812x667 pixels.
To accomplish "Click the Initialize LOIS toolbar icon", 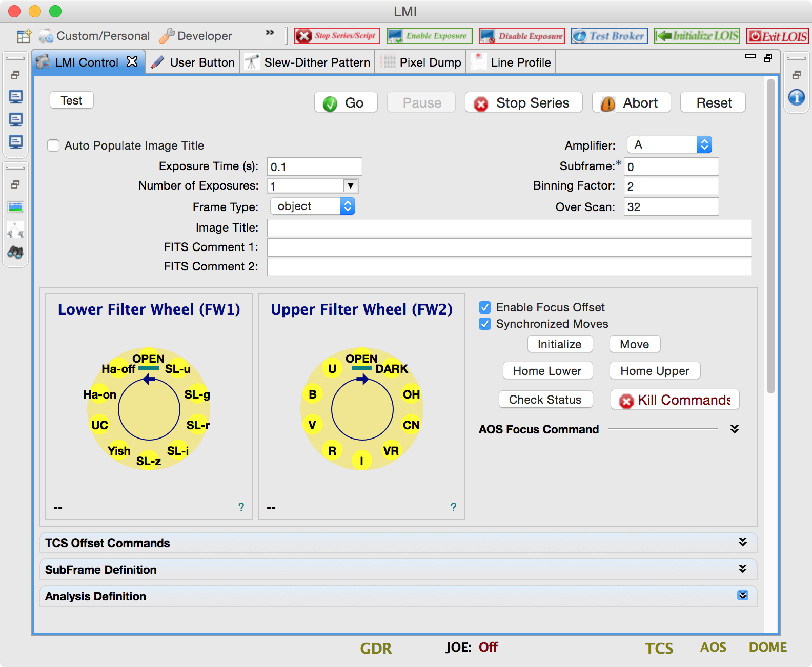I will point(697,36).
